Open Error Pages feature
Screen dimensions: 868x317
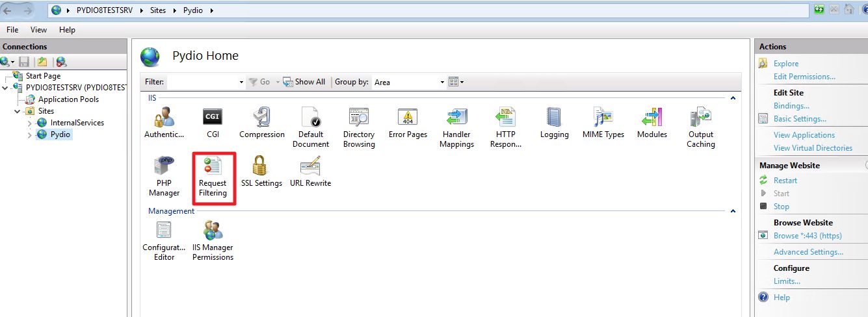tap(408, 123)
